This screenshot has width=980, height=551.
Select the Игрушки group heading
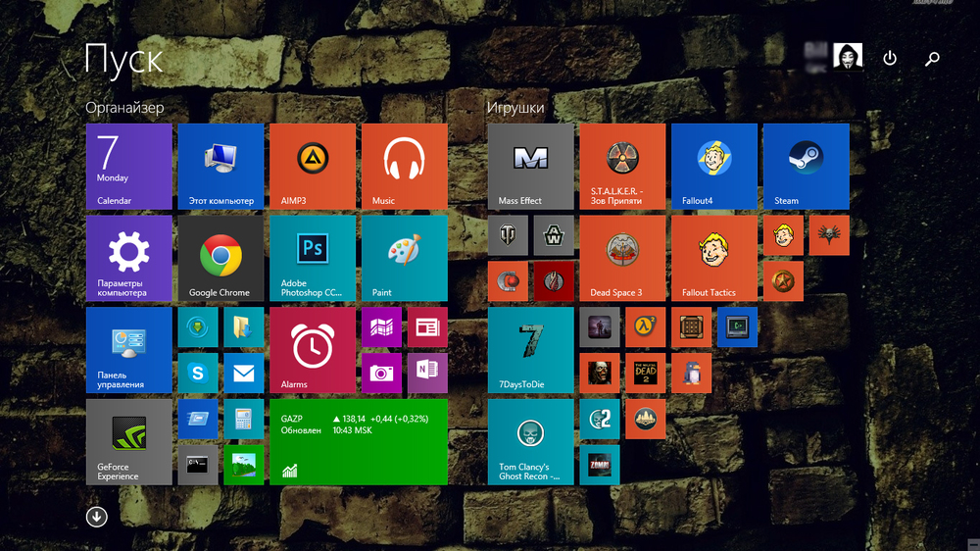pyautogui.click(x=515, y=108)
